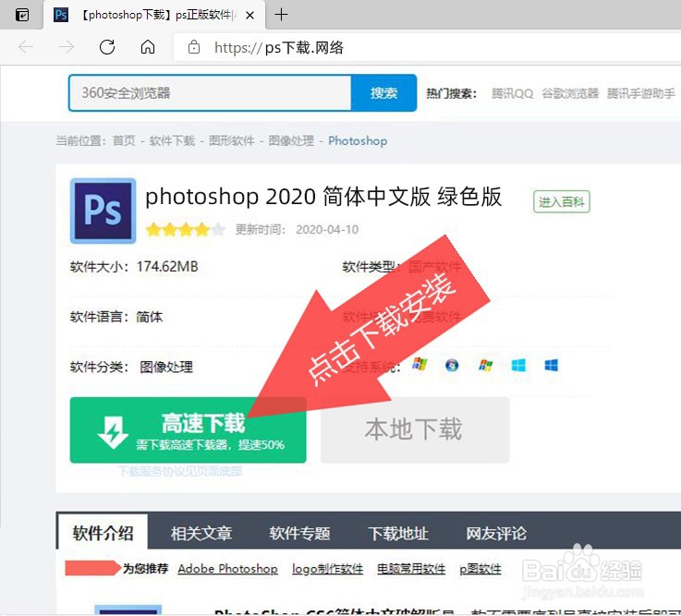Click the 进入百科 button
Image resolution: width=681 pixels, height=616 pixels.
click(x=562, y=202)
